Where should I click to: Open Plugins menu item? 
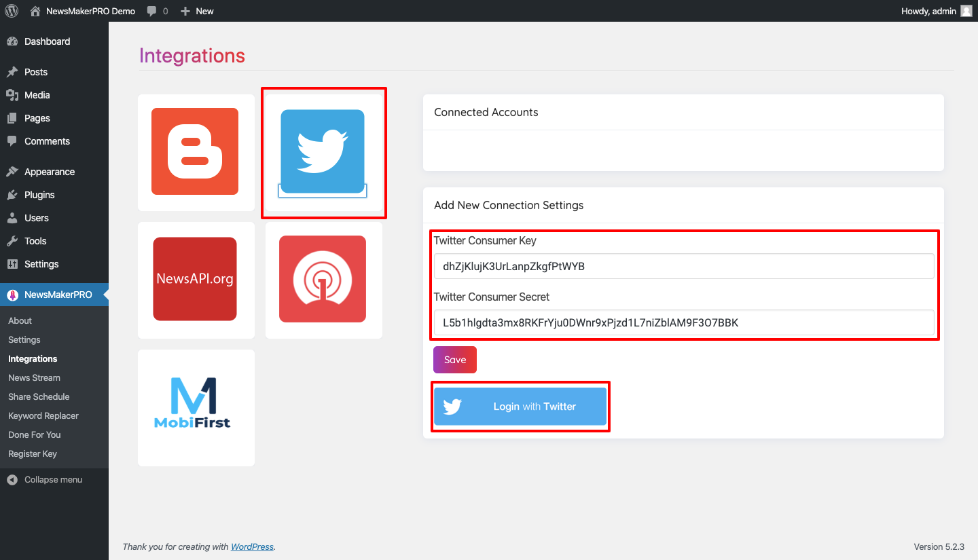[54, 195]
